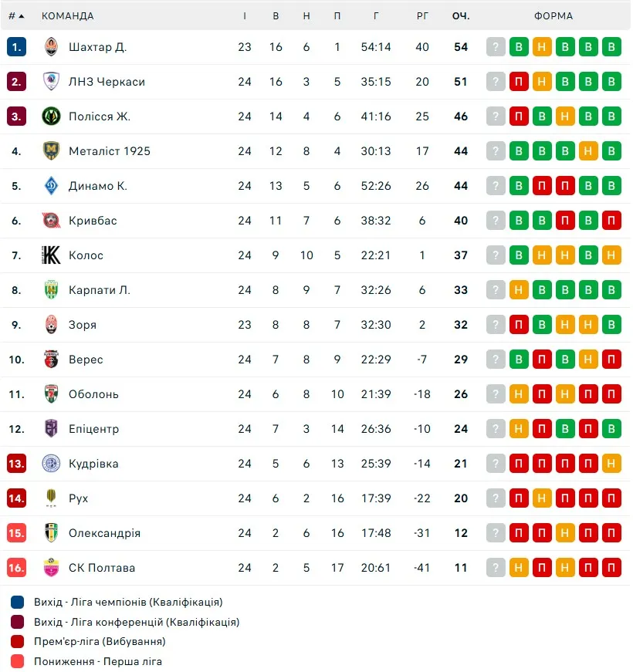Click the SK Poltava club emblem
The height and width of the screenshot is (672, 633).
(x=51, y=568)
